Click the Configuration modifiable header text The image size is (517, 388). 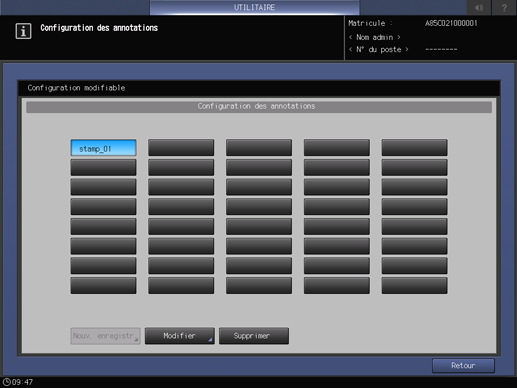(76, 88)
